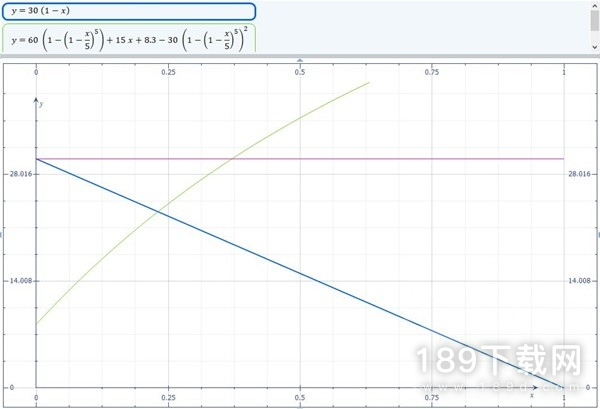Click 14.008 label on right ruler

coord(582,281)
